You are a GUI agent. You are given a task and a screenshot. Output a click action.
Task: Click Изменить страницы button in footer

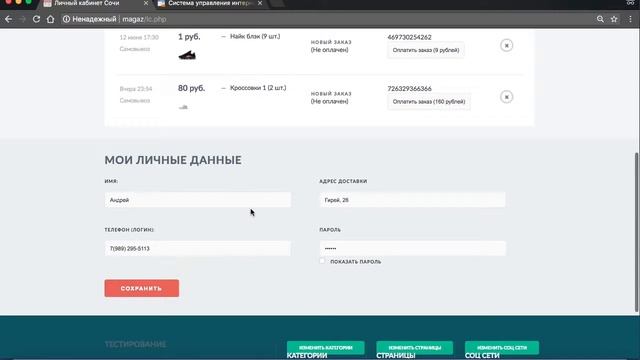(x=414, y=347)
